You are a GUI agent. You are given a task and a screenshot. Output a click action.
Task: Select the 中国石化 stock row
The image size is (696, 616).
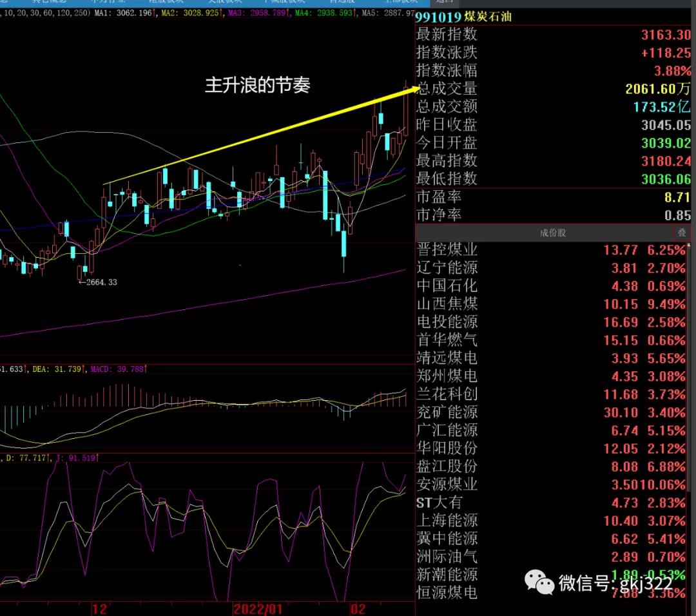551,286
